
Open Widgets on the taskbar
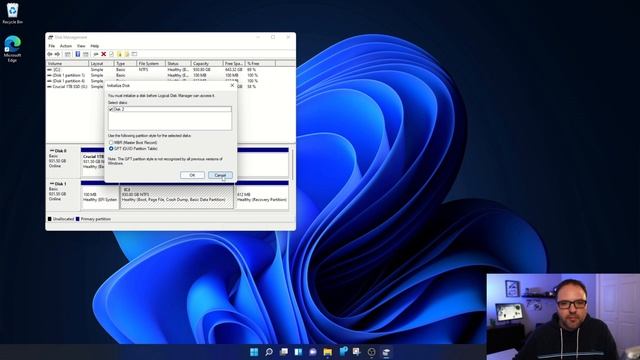click(298, 352)
